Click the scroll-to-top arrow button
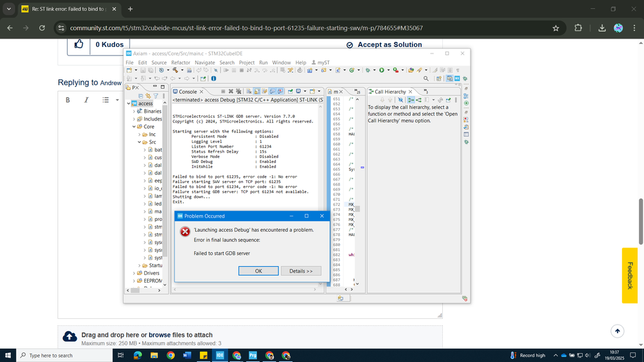The image size is (644, 362). 618,331
